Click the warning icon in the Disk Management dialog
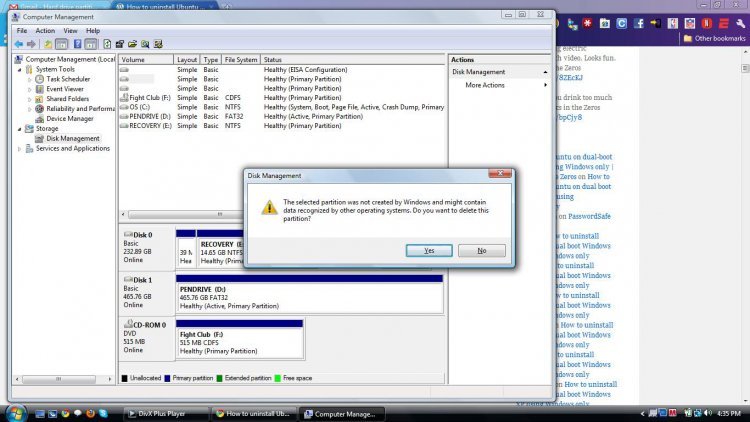 point(269,208)
